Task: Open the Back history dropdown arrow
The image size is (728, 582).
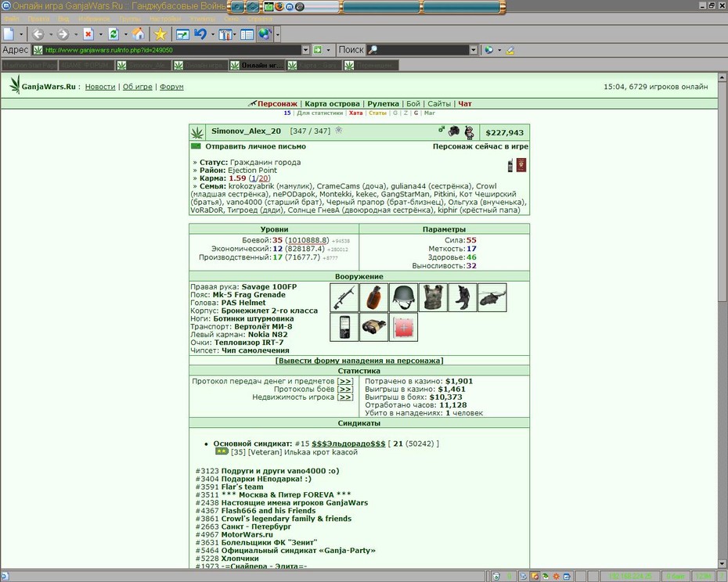Action: coord(51,34)
